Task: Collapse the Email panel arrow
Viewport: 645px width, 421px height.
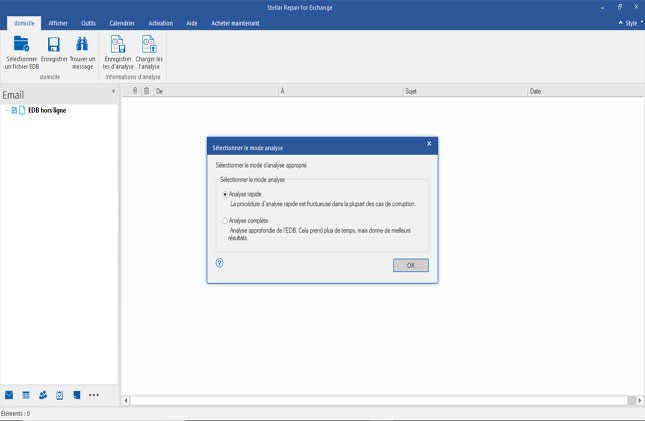Action: (x=112, y=91)
